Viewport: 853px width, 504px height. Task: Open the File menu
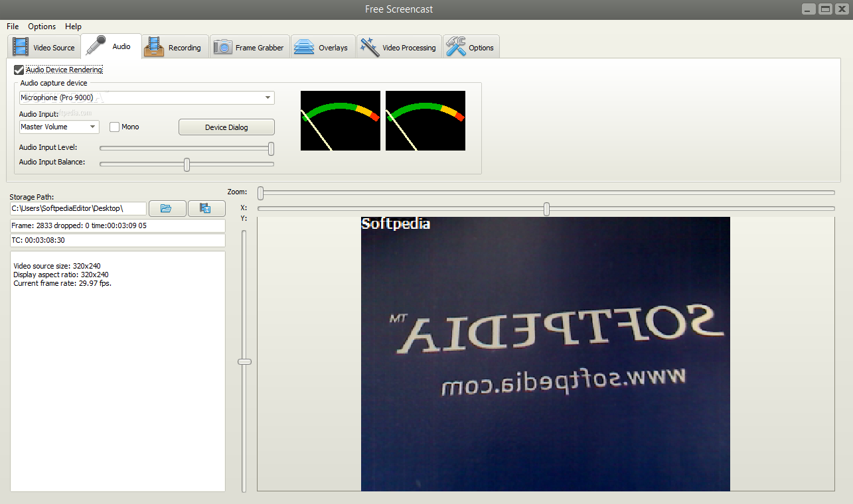tap(13, 27)
